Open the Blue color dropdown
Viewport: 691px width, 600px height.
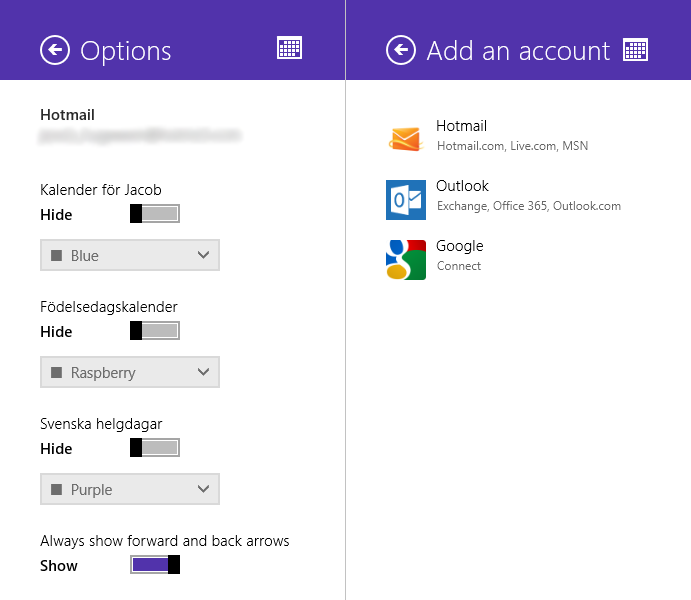(x=129, y=255)
